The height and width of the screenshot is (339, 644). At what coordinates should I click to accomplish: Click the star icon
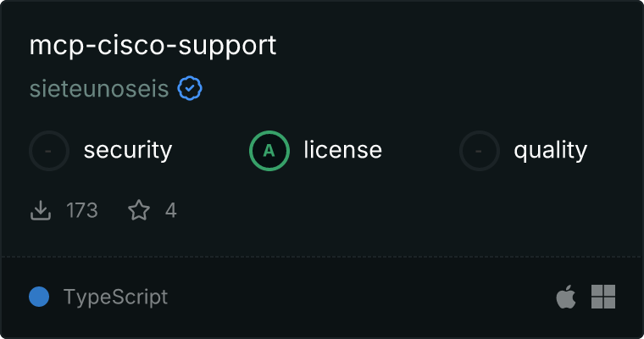click(x=139, y=210)
